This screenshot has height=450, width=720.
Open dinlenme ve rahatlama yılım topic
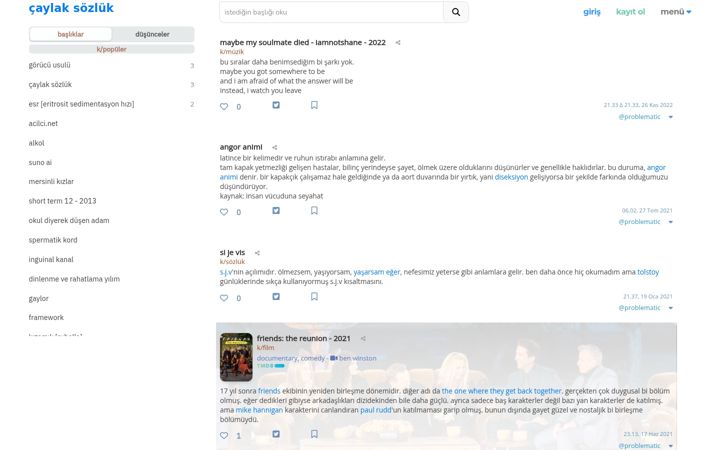point(74,279)
